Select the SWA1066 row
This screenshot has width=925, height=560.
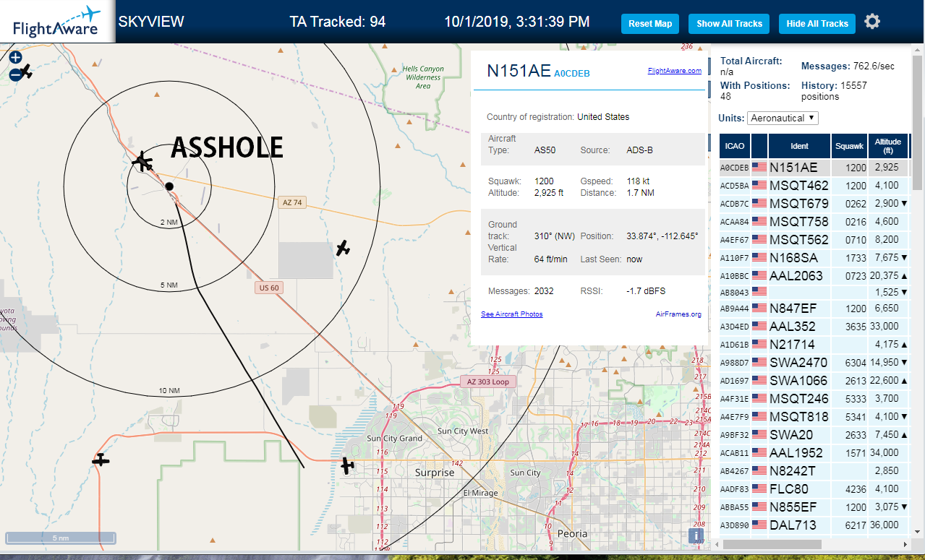pos(814,381)
